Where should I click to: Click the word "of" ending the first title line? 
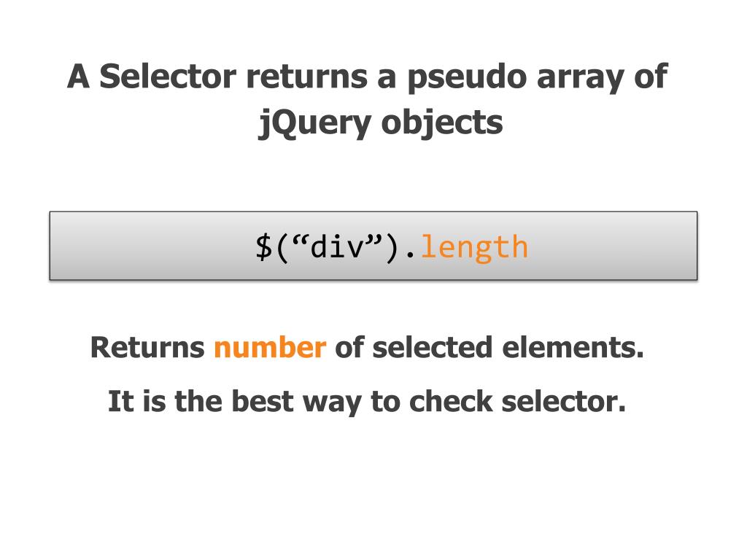click(x=650, y=77)
